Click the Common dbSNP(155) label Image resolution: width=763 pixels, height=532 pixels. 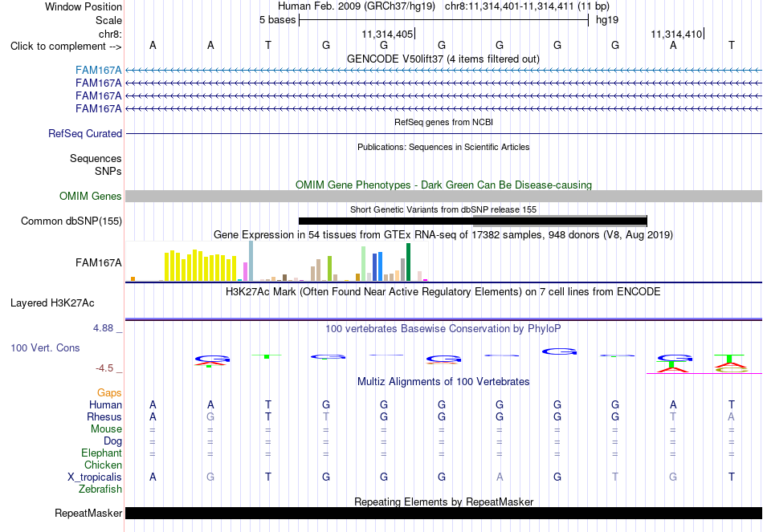(71, 221)
